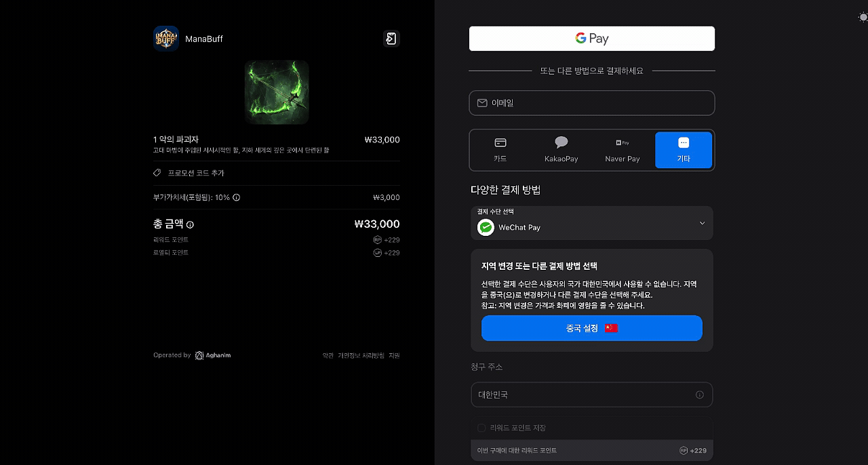Open the 대한민국 billing country dropdown

[x=591, y=395]
